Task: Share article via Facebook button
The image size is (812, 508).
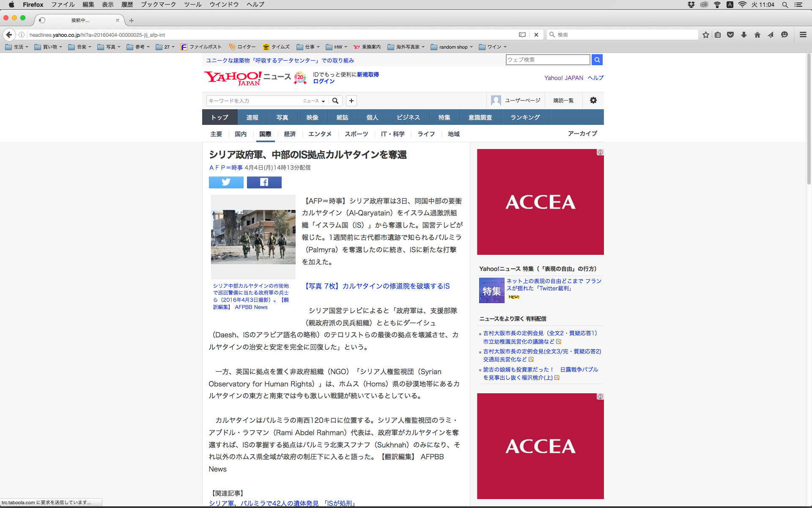Action: pyautogui.click(x=264, y=182)
